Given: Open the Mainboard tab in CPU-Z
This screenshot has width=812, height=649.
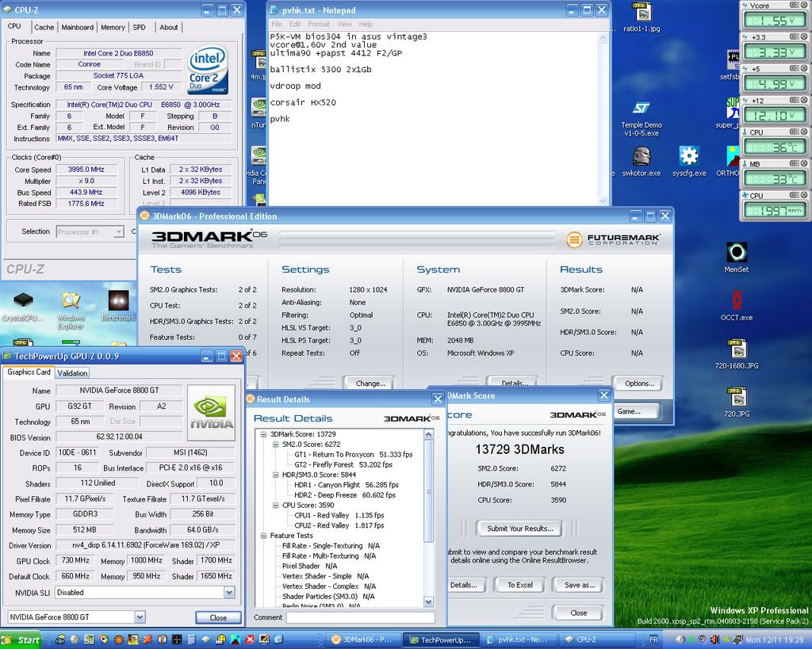Looking at the screenshot, I should click(x=77, y=27).
